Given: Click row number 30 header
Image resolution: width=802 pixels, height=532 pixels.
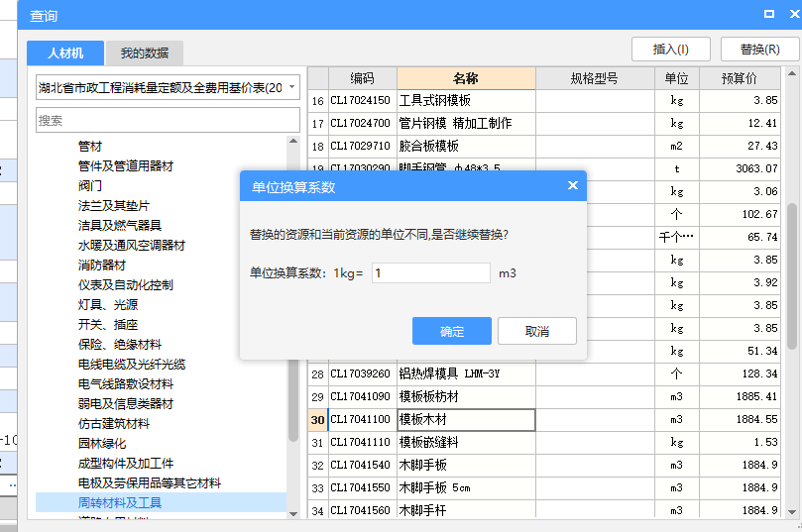Looking at the screenshot, I should point(317,420).
